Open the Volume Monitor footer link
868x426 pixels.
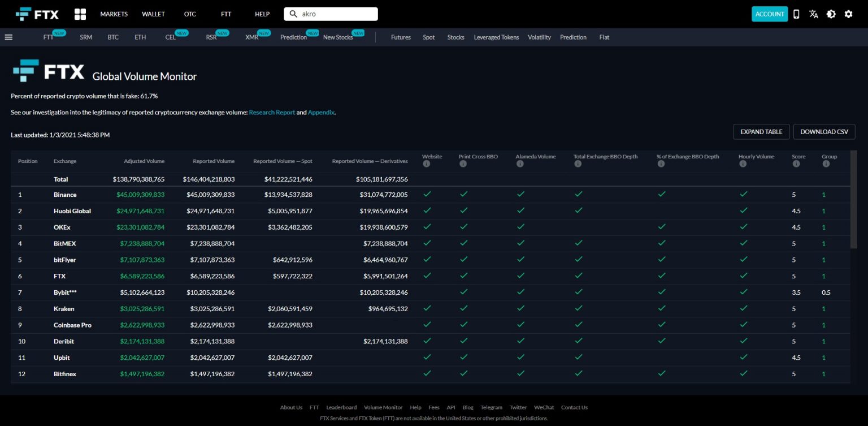click(x=383, y=407)
